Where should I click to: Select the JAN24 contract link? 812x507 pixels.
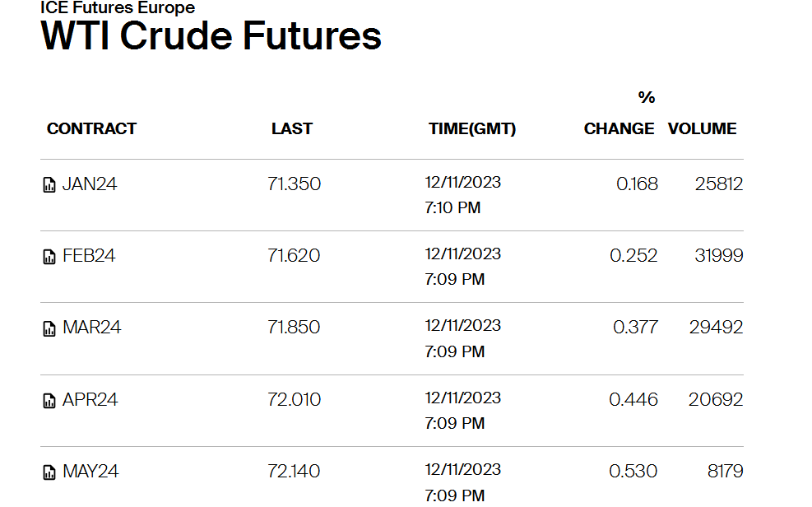[90, 184]
